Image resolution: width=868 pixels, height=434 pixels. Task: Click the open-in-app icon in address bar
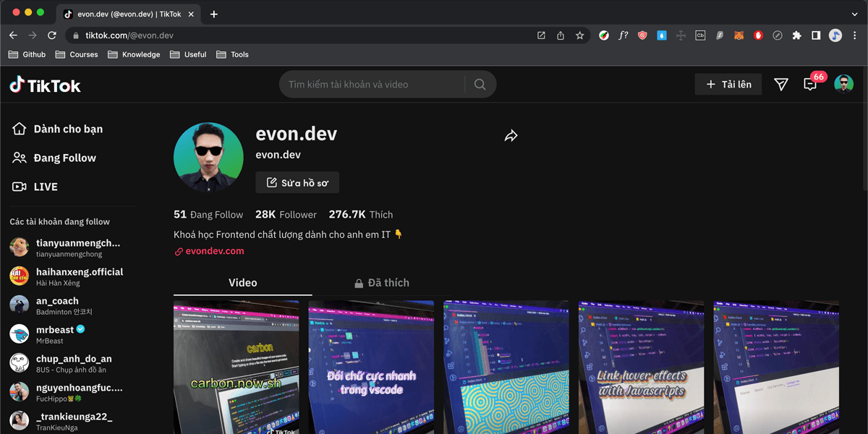pos(541,35)
